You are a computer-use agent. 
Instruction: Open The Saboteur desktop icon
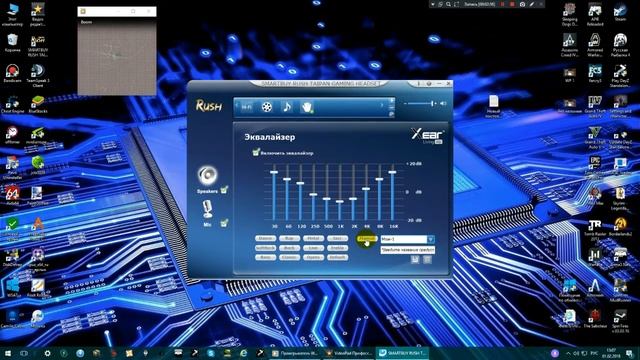[595, 319]
